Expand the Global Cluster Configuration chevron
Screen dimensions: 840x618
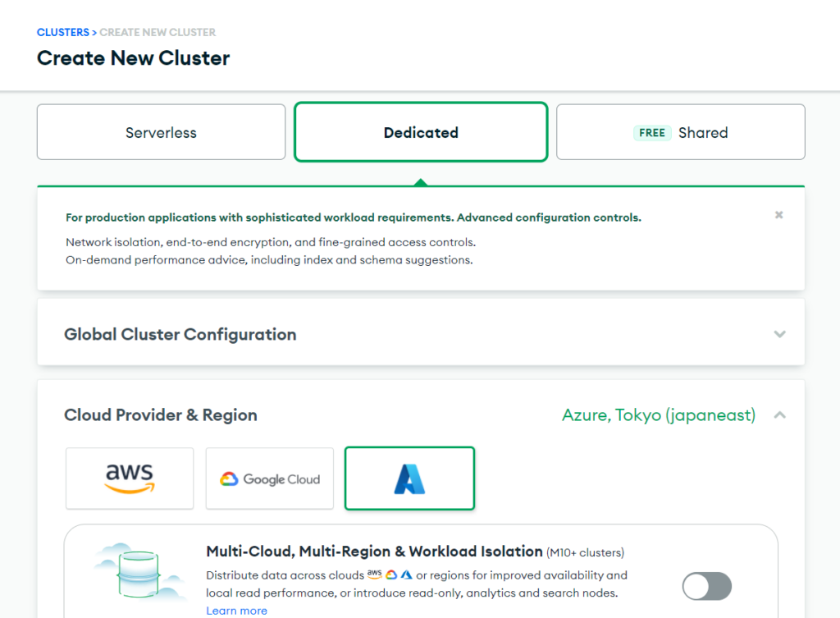[779, 334]
